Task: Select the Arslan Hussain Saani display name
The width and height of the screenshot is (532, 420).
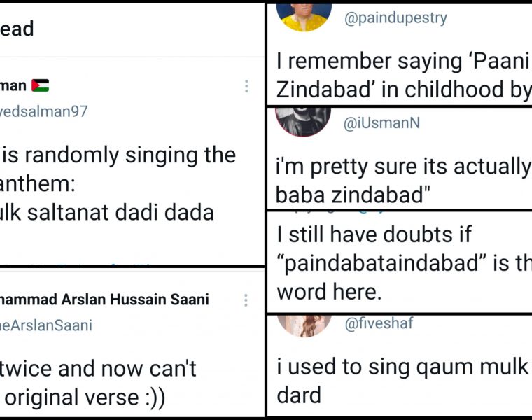Action: point(104,300)
